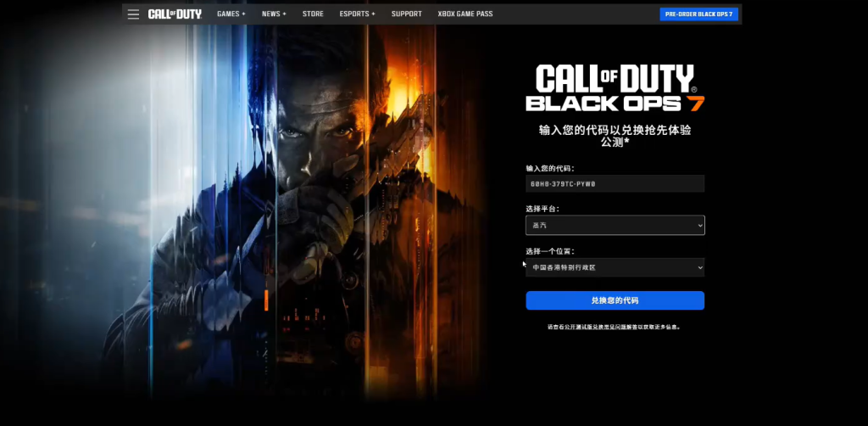Open the Xbox Game Pass link

465,14
